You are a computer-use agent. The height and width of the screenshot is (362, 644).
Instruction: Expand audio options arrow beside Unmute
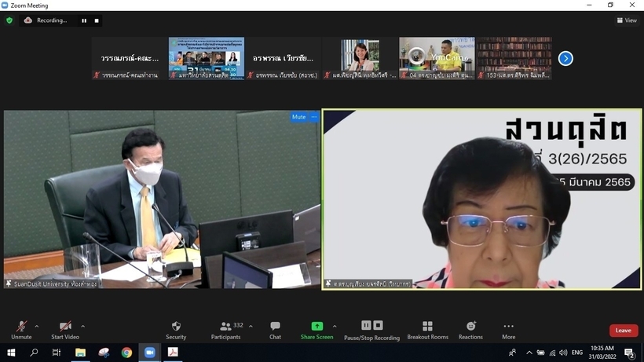[x=37, y=327]
